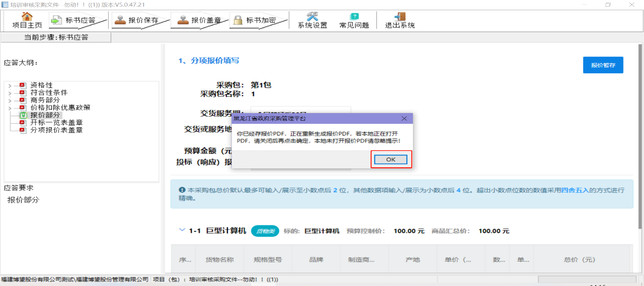Expand the 商务部分 tree node
The width and height of the screenshot is (644, 286).
pyautogui.click(x=10, y=100)
